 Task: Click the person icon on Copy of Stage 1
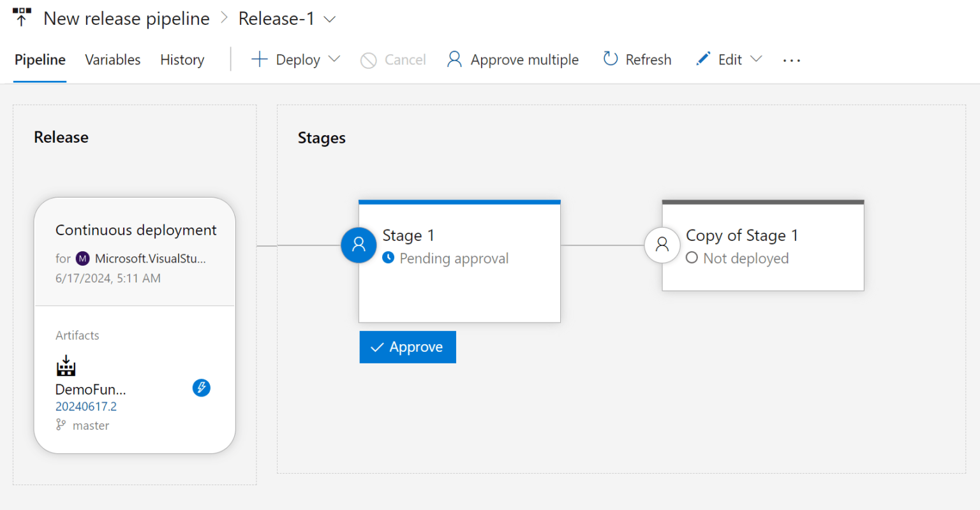tap(662, 245)
